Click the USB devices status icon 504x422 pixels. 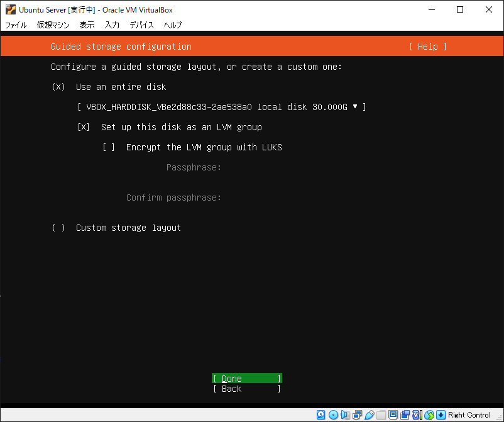click(370, 414)
